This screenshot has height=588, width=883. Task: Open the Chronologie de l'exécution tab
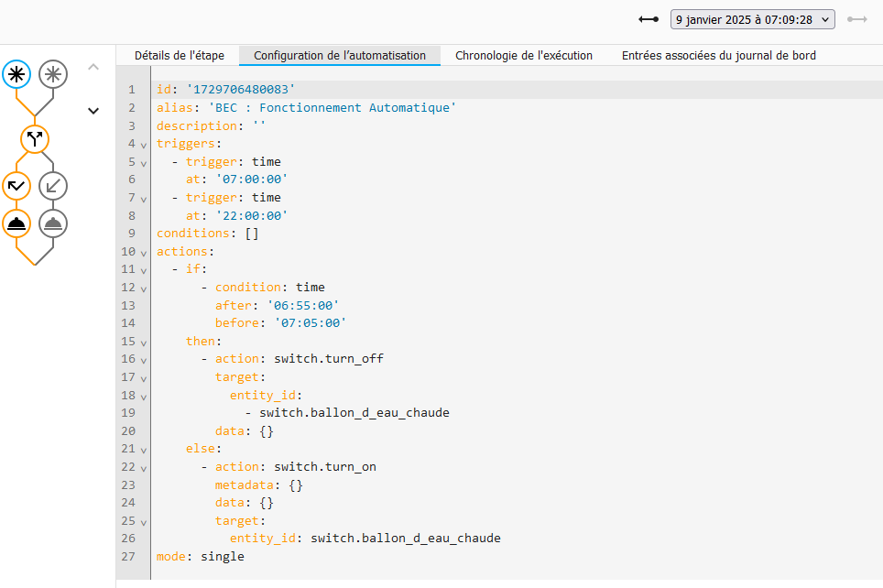[x=523, y=56]
